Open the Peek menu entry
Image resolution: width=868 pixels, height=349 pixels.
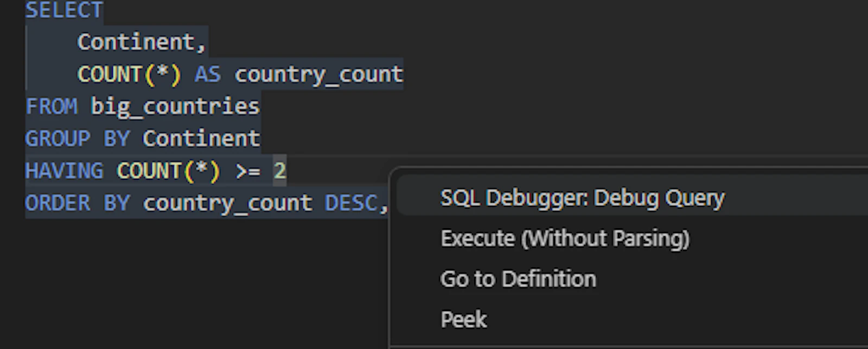463,319
